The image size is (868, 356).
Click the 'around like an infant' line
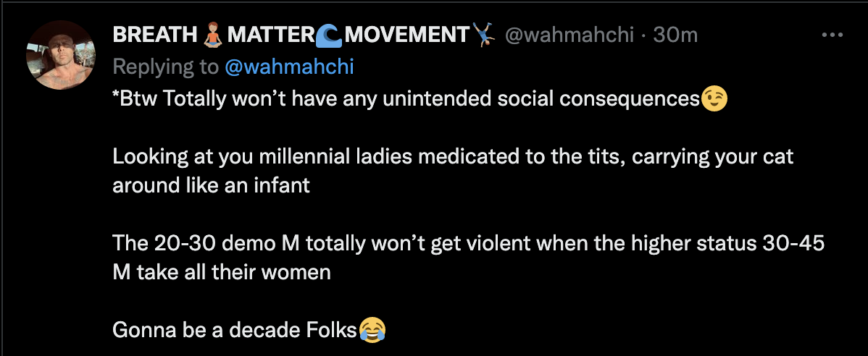coord(211,185)
